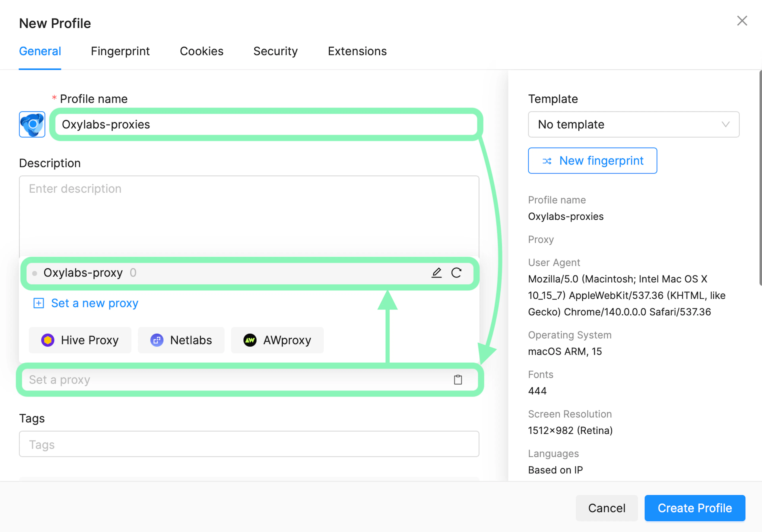The width and height of the screenshot is (762, 532).
Task: Open the Template combo box
Action: pyautogui.click(x=634, y=124)
